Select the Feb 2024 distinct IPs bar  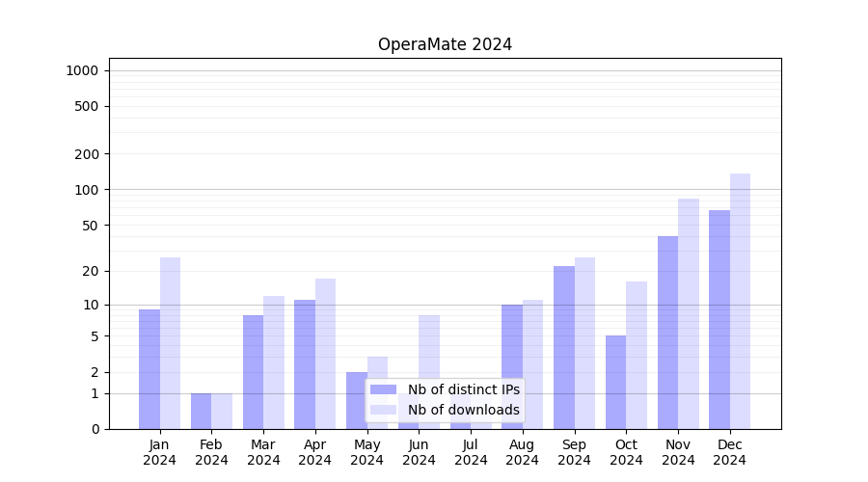[201, 411]
